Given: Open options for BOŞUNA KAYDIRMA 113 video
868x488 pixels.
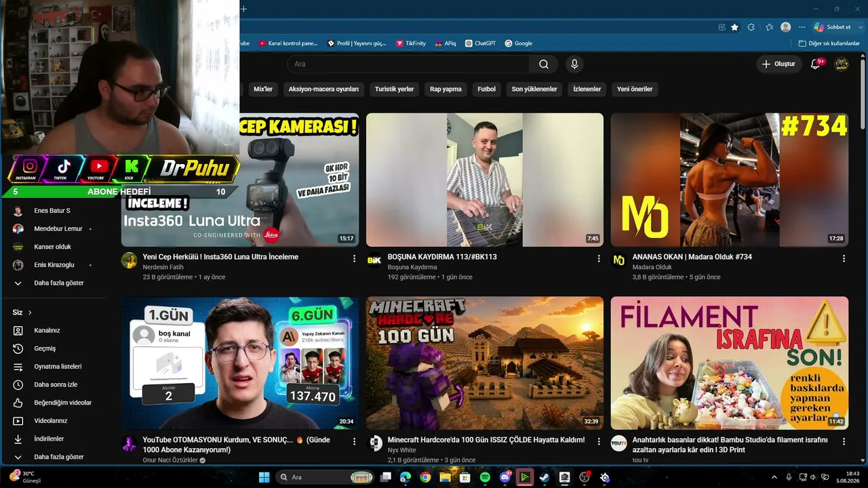Looking at the screenshot, I should 599,258.
